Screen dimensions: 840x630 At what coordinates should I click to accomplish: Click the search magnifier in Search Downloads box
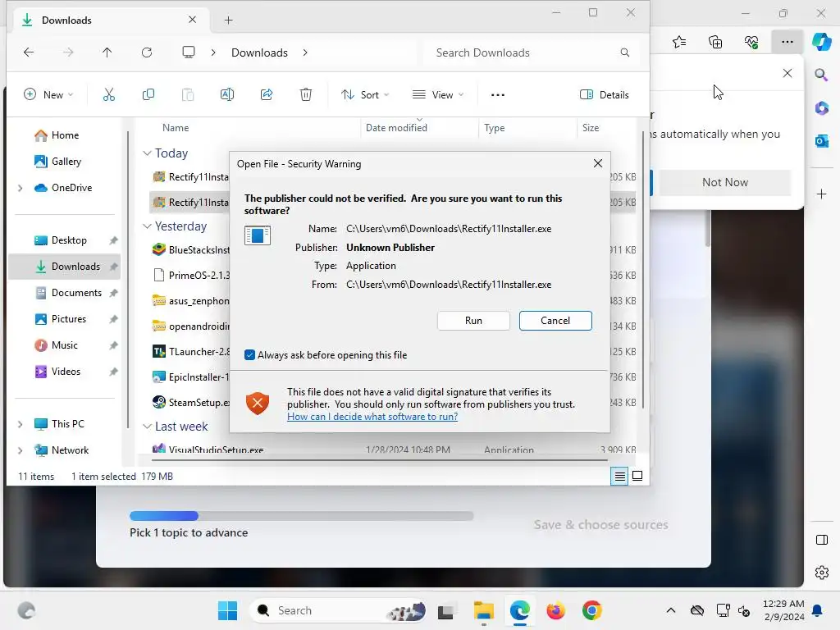pos(624,52)
